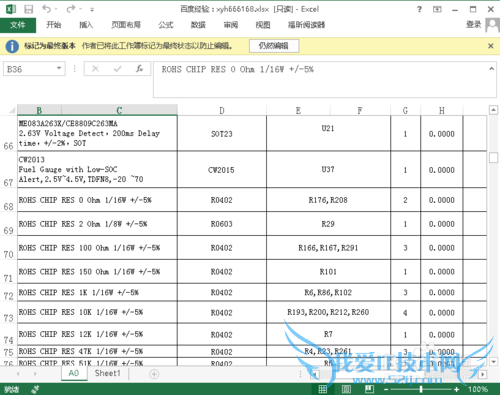Select column D header
This screenshot has height=395, width=500.
222,110
